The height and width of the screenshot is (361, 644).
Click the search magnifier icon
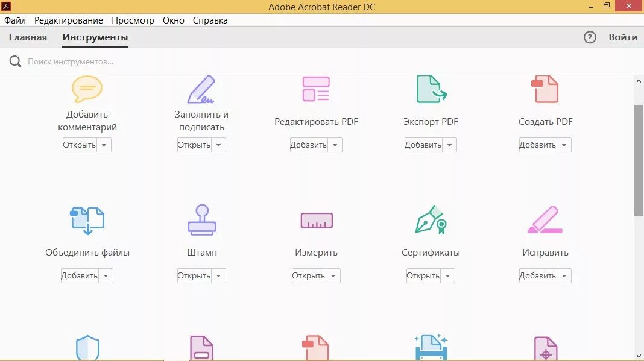pyautogui.click(x=15, y=61)
